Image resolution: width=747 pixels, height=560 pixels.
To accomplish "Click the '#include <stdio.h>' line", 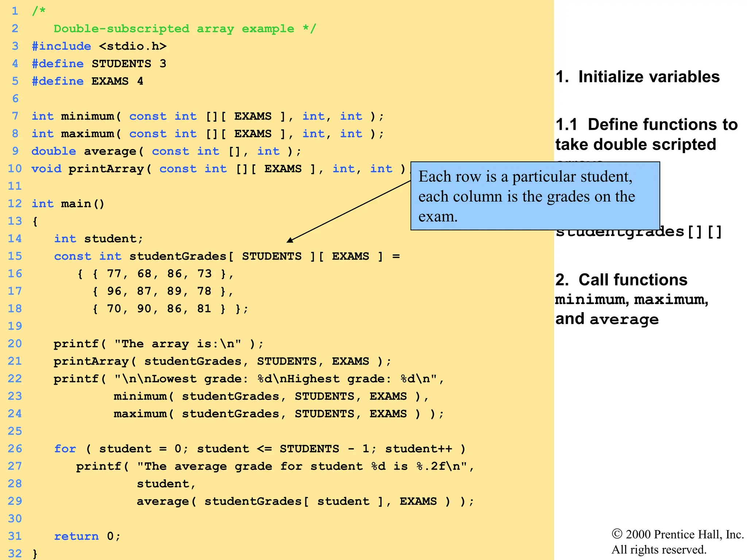I will coord(99,46).
